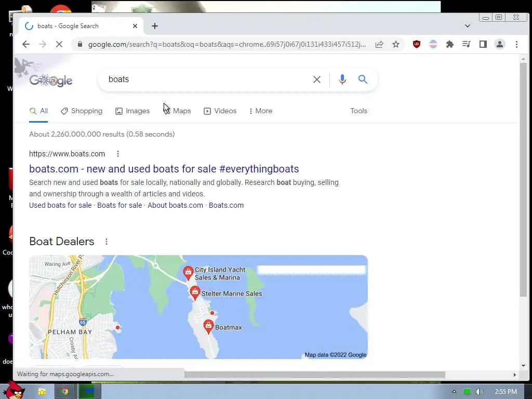
Task: Open options dots beside www.boats.com URL
Action: 118,154
